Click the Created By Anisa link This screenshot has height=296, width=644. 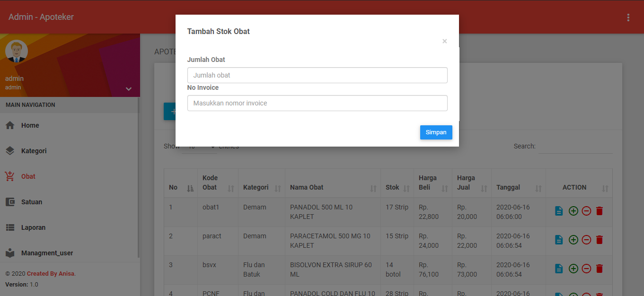point(51,274)
